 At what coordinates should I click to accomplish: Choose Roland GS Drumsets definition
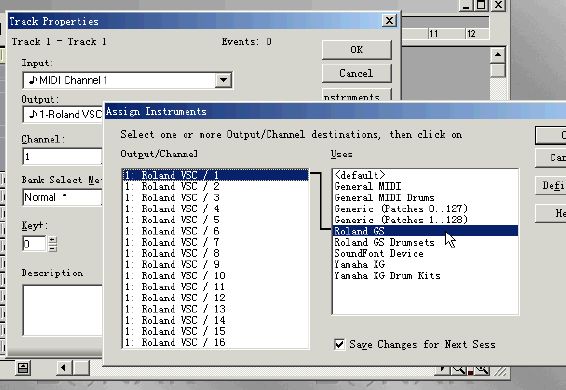pos(425,242)
